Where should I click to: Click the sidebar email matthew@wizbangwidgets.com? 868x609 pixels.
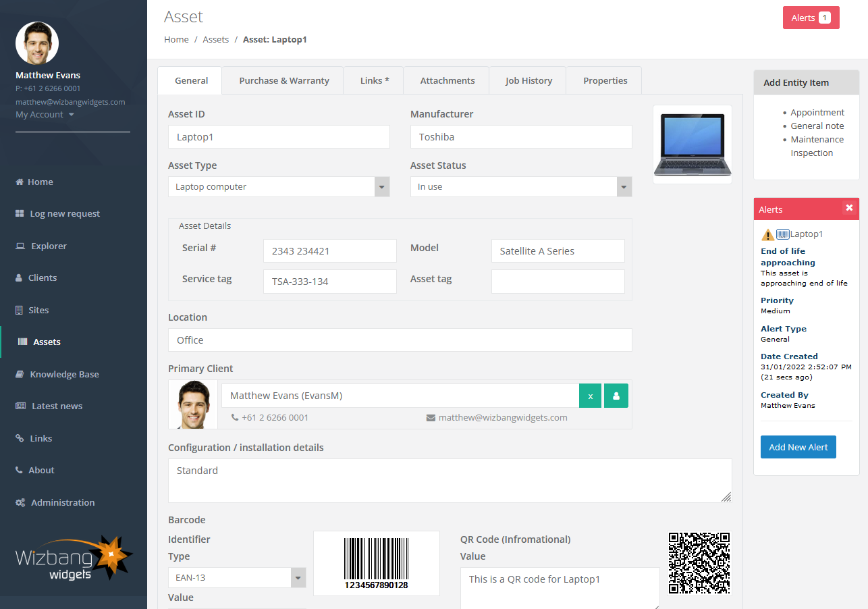70,102
